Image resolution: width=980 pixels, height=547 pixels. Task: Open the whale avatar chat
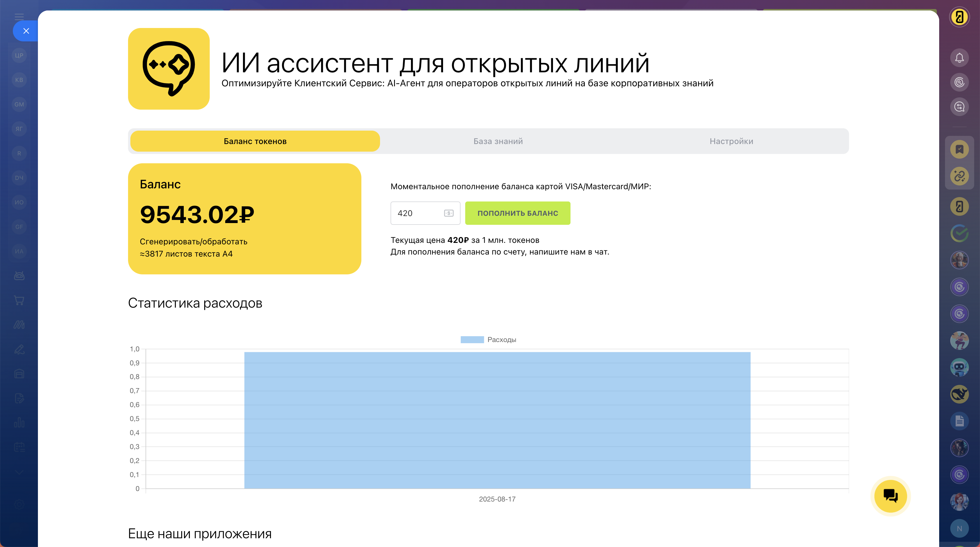(959, 394)
